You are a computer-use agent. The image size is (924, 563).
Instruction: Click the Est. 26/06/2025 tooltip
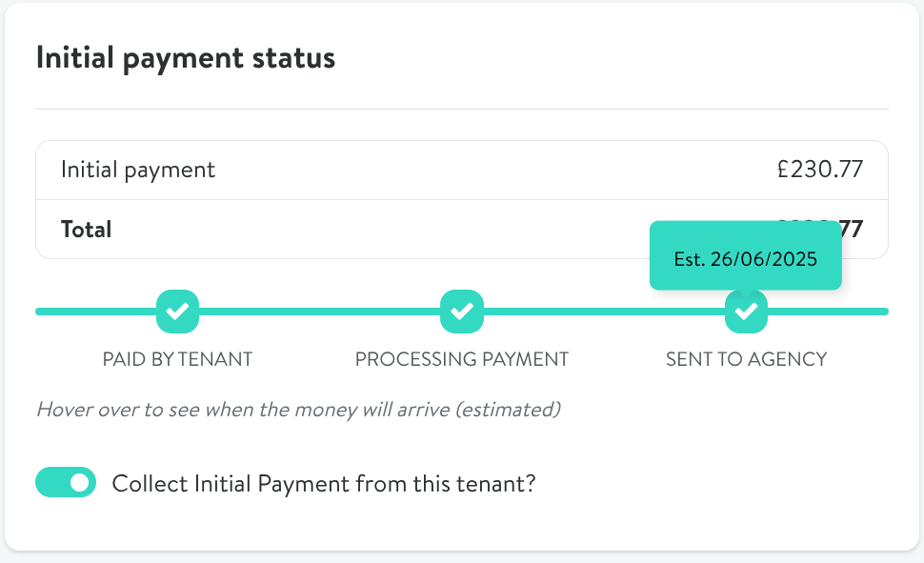[745, 256]
